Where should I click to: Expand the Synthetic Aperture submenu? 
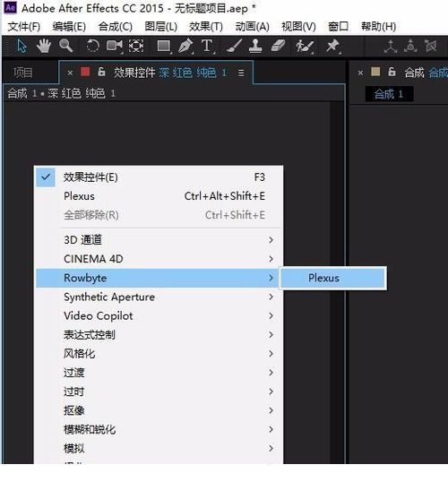[x=159, y=297]
